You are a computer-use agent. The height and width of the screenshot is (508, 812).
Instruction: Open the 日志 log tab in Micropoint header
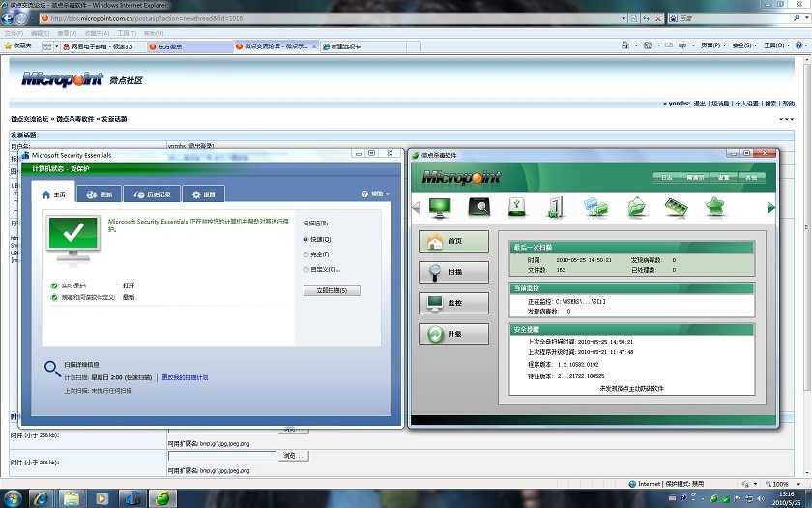[x=666, y=177]
